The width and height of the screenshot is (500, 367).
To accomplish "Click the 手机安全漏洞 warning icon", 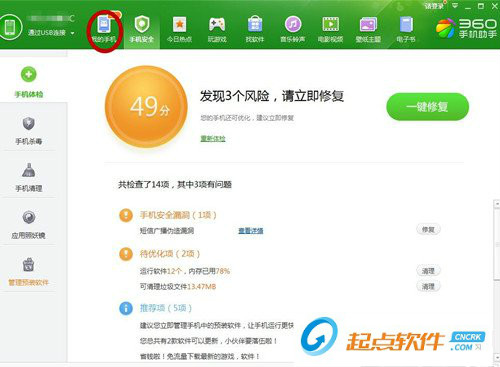I will point(126,215).
